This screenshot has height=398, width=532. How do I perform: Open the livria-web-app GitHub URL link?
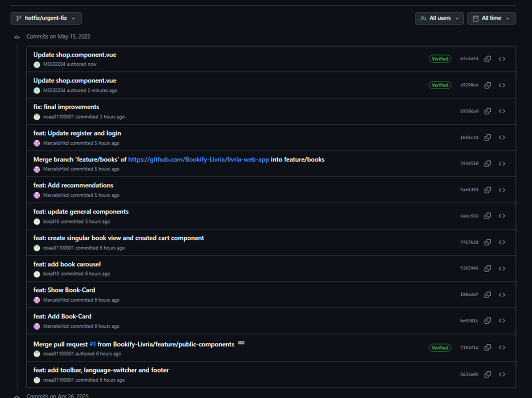click(199, 159)
